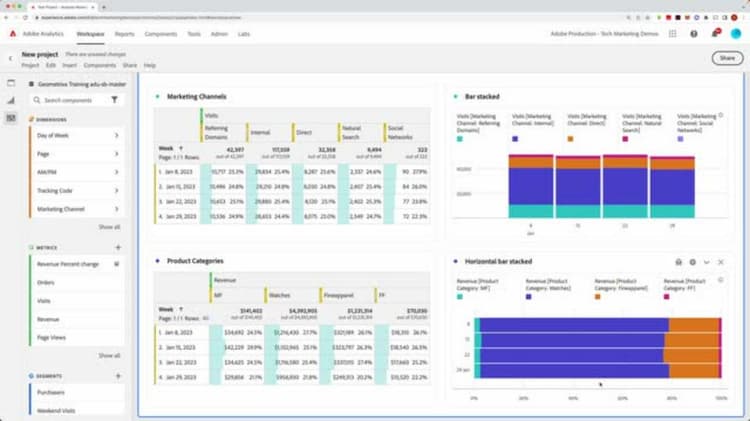Open the Workspace tab

pyautogui.click(x=90, y=34)
